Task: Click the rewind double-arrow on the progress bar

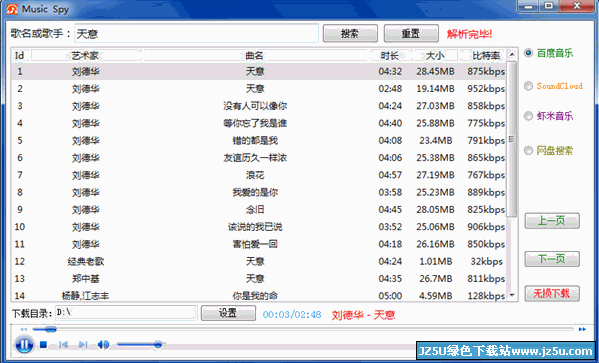Action: [x=24, y=329]
